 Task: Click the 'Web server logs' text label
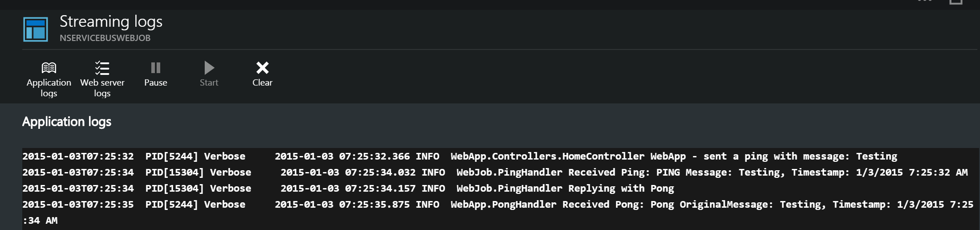point(102,88)
